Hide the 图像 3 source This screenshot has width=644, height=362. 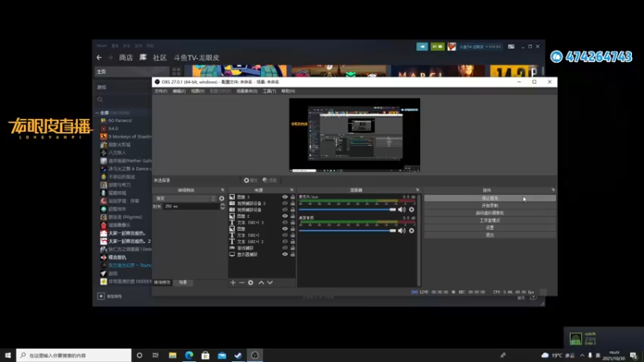tap(285, 197)
